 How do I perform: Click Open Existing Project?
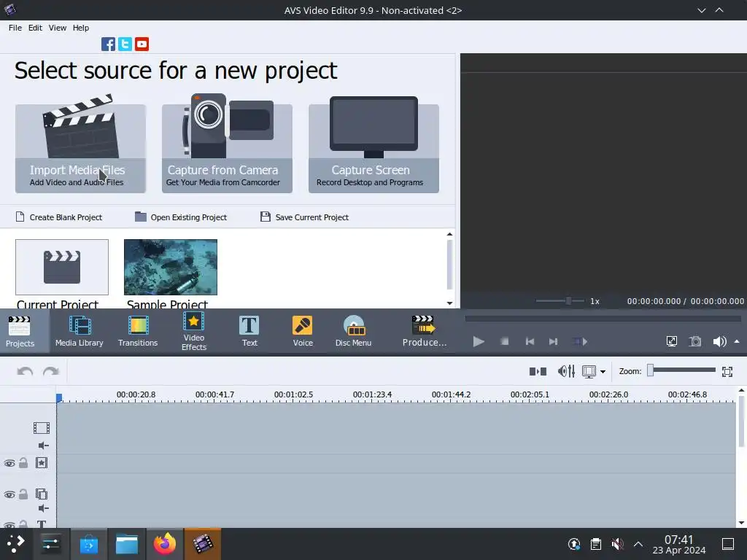pos(181,217)
